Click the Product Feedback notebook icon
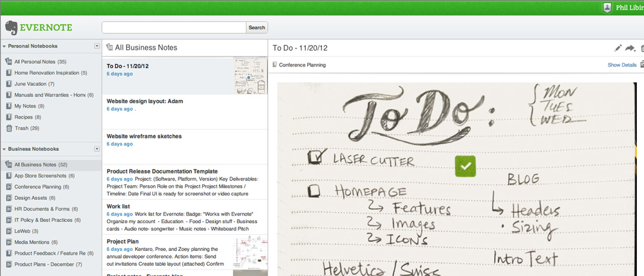 (x=9, y=253)
